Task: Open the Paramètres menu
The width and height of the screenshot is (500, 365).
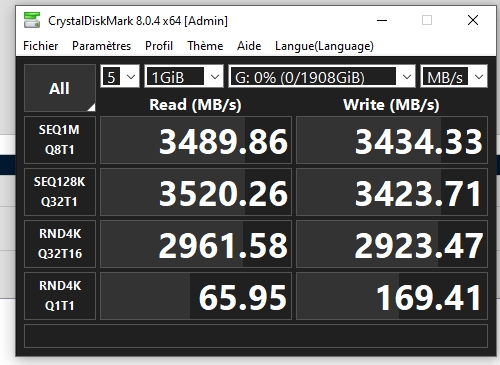Action: pos(101,46)
